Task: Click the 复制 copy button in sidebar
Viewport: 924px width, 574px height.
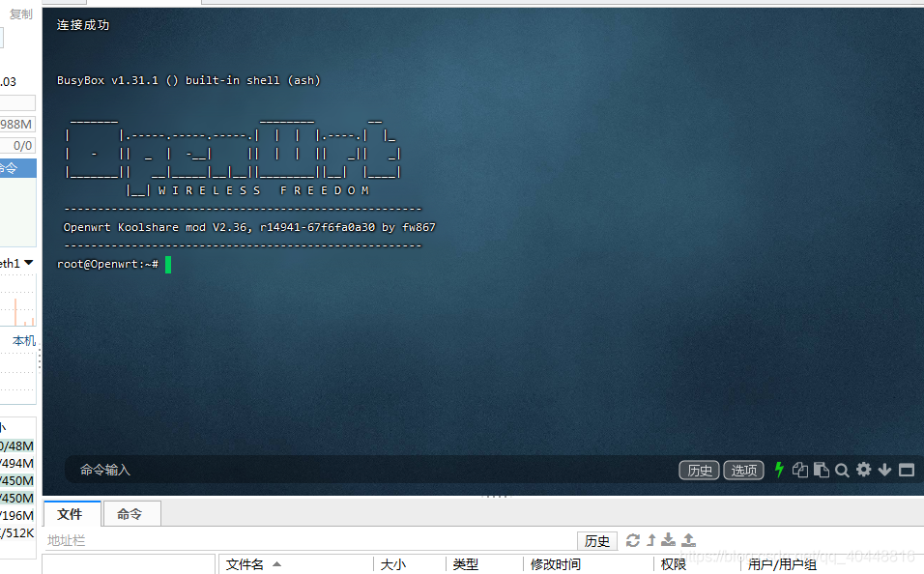Action: point(20,14)
